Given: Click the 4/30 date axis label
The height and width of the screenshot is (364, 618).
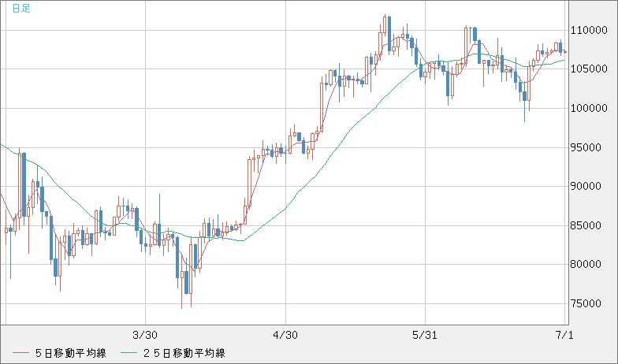Looking at the screenshot, I should point(285,336).
